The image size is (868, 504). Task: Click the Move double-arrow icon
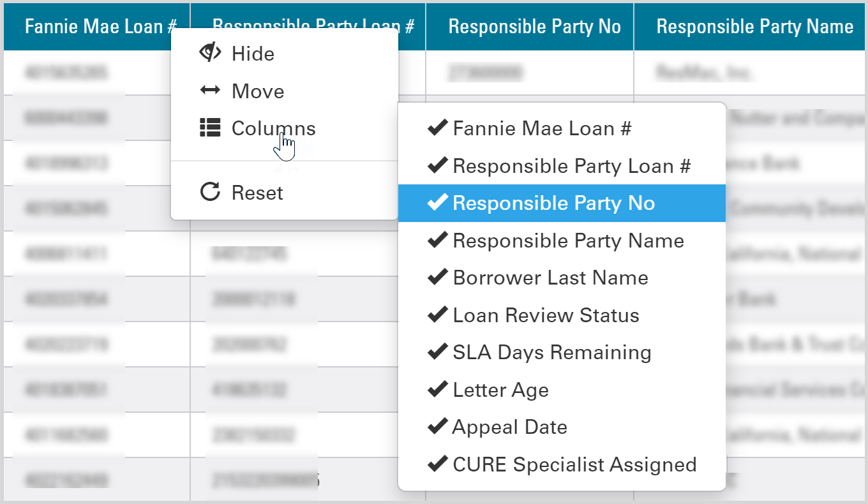[x=210, y=91]
